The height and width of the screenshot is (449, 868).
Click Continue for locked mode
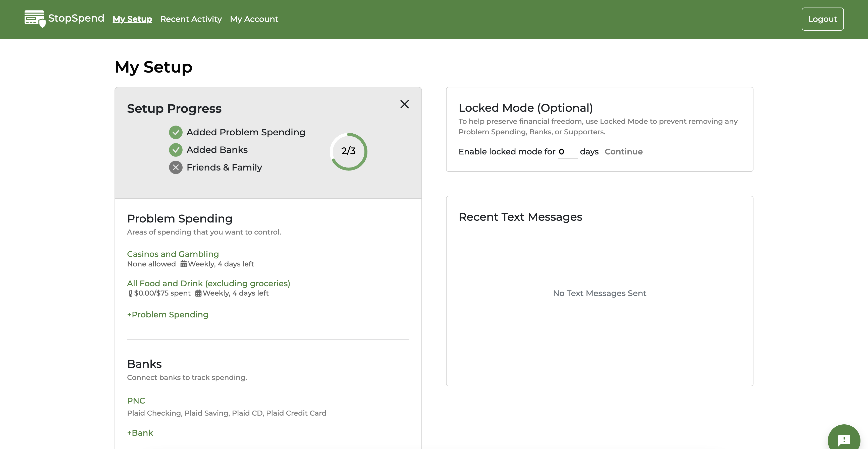(623, 152)
